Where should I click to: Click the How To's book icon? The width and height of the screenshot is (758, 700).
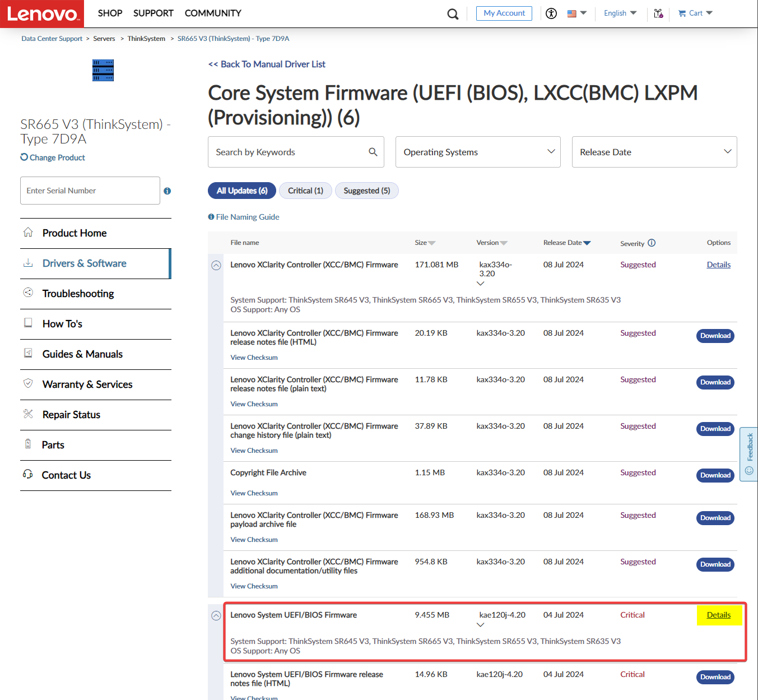(x=28, y=323)
